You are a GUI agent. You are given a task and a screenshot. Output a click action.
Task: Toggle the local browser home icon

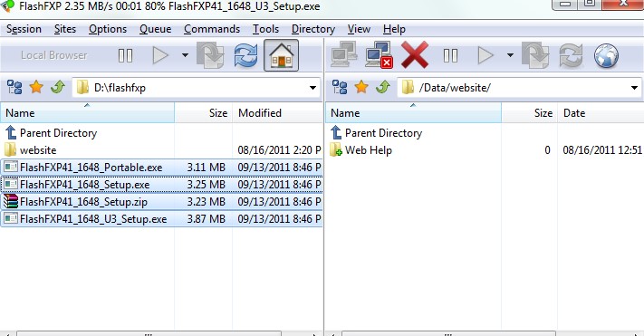pyautogui.click(x=282, y=55)
